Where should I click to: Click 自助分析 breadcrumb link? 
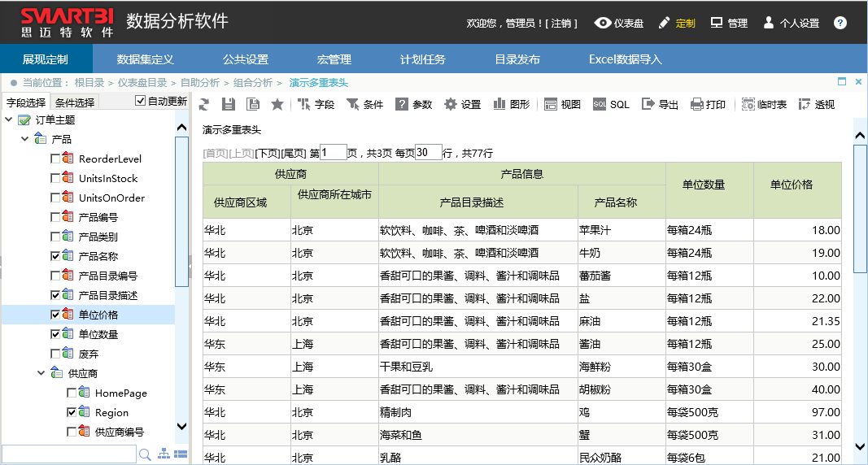pyautogui.click(x=200, y=82)
